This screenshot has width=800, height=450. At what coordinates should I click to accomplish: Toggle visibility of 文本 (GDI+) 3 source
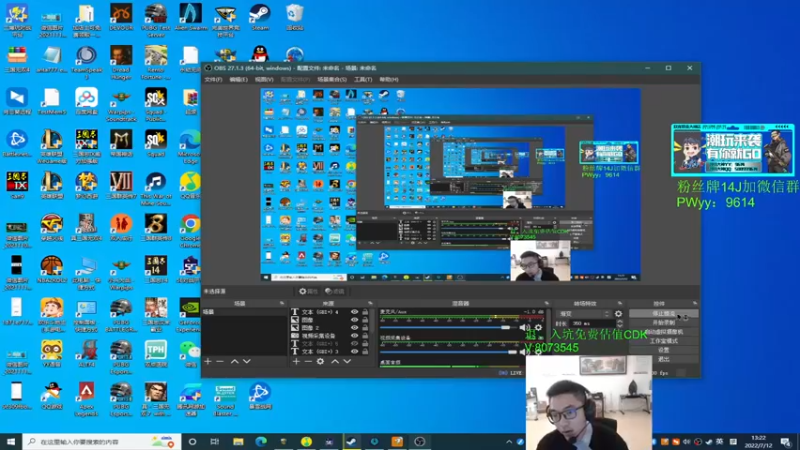(354, 352)
